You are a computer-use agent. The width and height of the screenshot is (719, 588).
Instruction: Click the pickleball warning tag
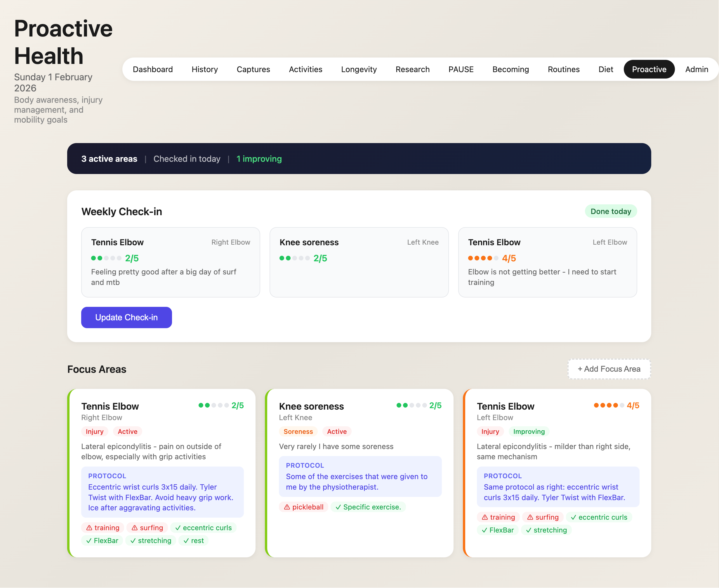click(x=304, y=507)
